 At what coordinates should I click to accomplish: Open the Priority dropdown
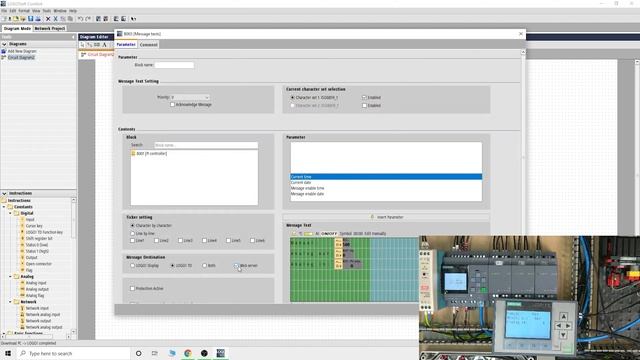pos(190,97)
